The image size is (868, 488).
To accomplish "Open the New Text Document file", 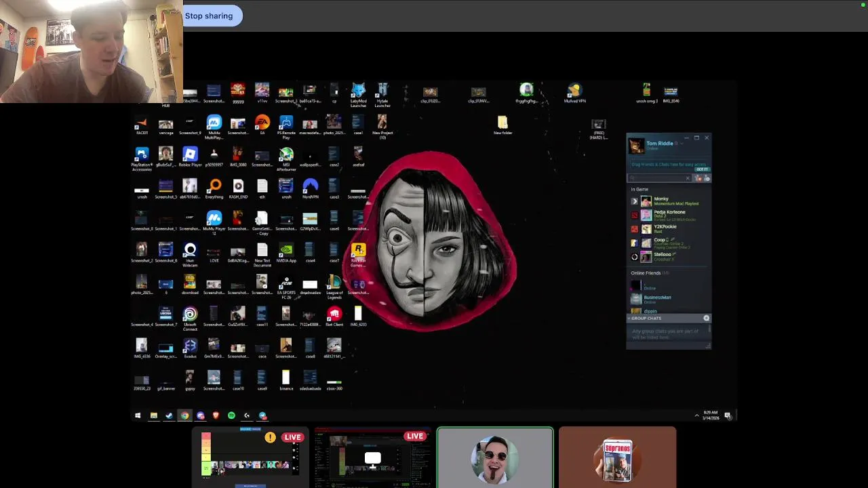I will (262, 255).
